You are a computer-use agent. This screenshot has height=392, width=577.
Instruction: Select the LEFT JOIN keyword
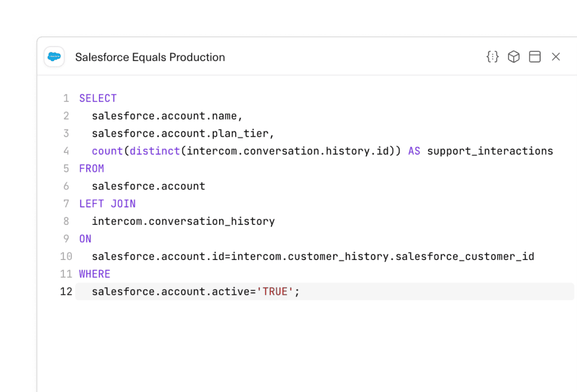[x=107, y=203]
